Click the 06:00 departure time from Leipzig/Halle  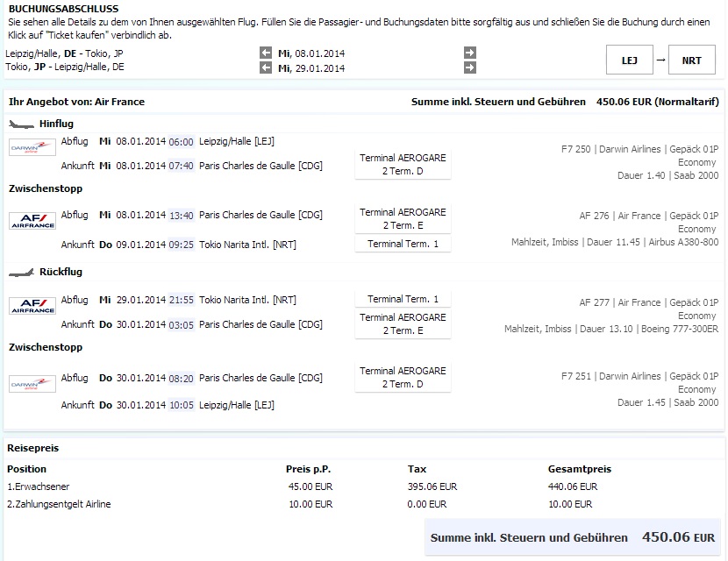(181, 141)
